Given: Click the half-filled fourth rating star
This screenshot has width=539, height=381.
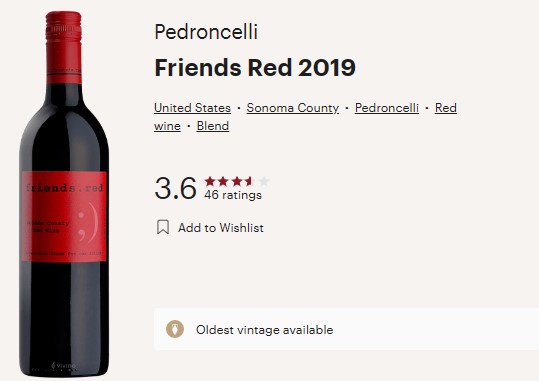Looking at the screenshot, I should tap(250, 181).
